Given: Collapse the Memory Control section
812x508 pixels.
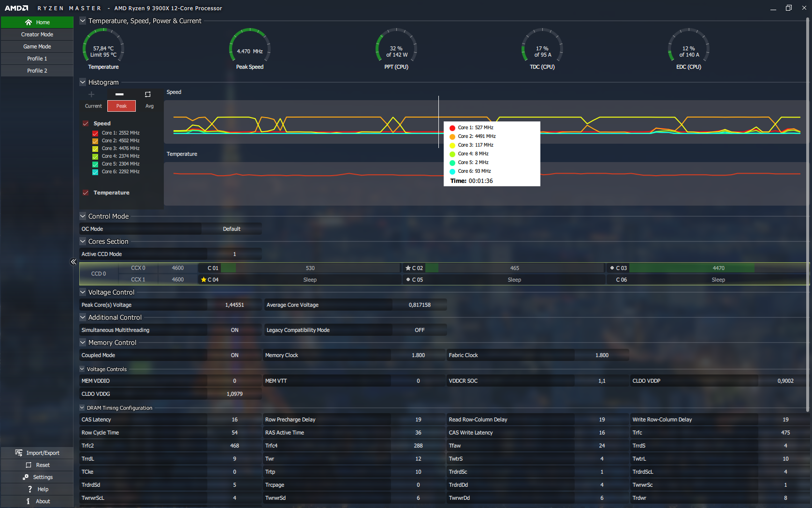Looking at the screenshot, I should click(x=83, y=343).
